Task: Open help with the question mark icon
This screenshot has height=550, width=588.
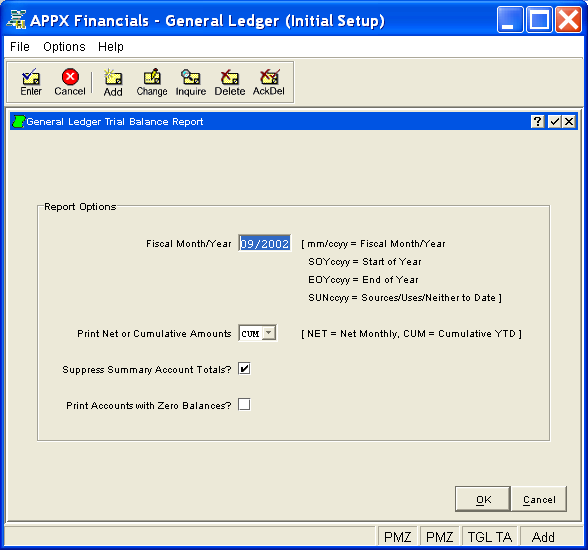Action: click(537, 121)
